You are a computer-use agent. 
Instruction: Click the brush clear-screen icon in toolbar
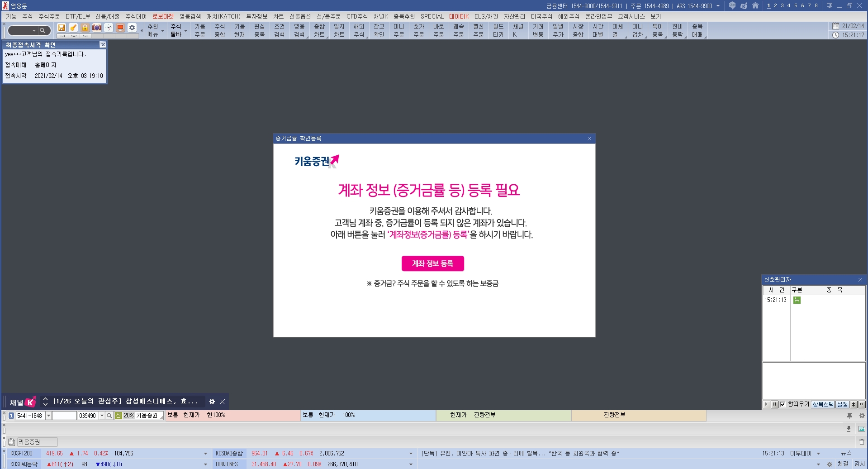[73, 28]
